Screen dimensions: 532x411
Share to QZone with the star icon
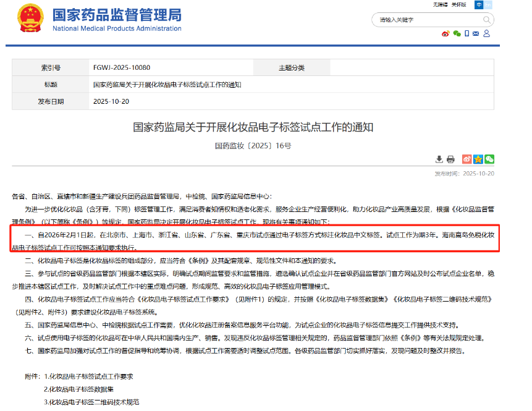pyautogui.click(x=478, y=159)
